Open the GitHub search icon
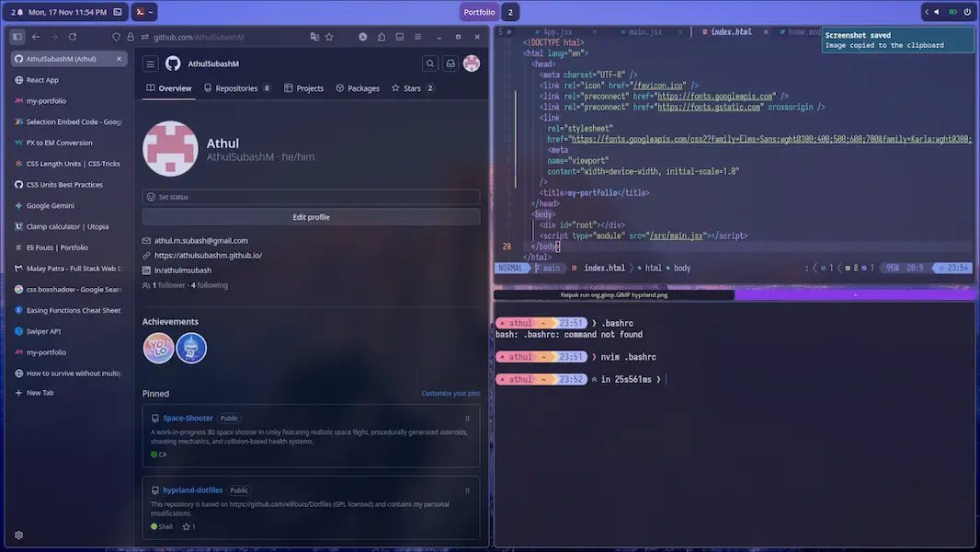The image size is (980, 552). 430,64
